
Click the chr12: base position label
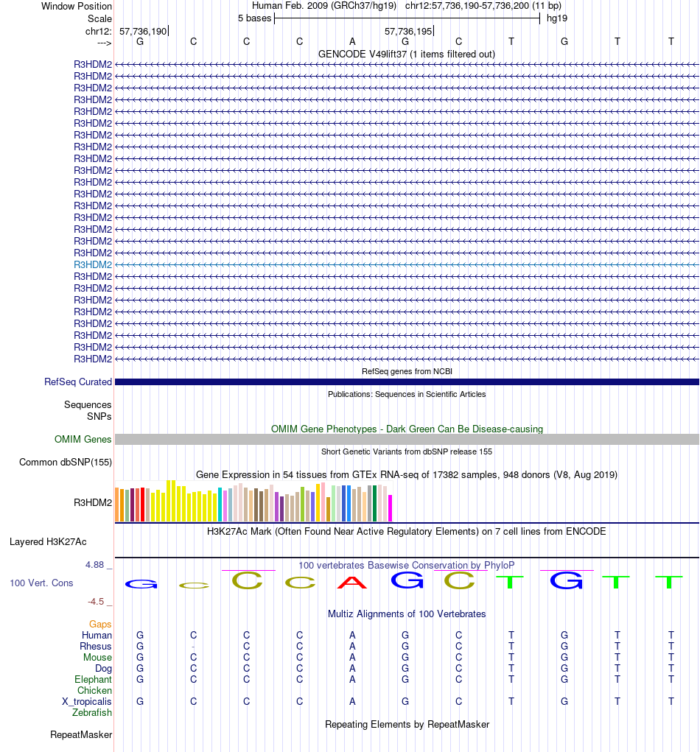tap(98, 31)
